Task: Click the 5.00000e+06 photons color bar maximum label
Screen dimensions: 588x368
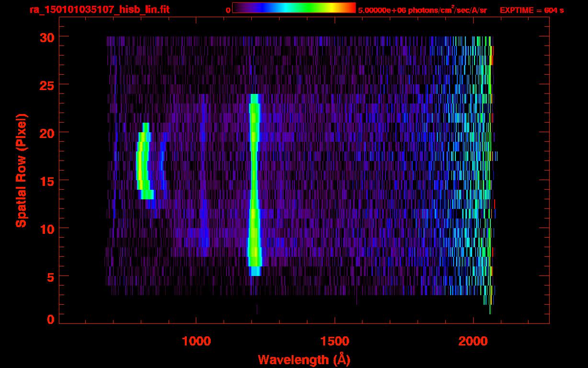Action: (x=422, y=10)
